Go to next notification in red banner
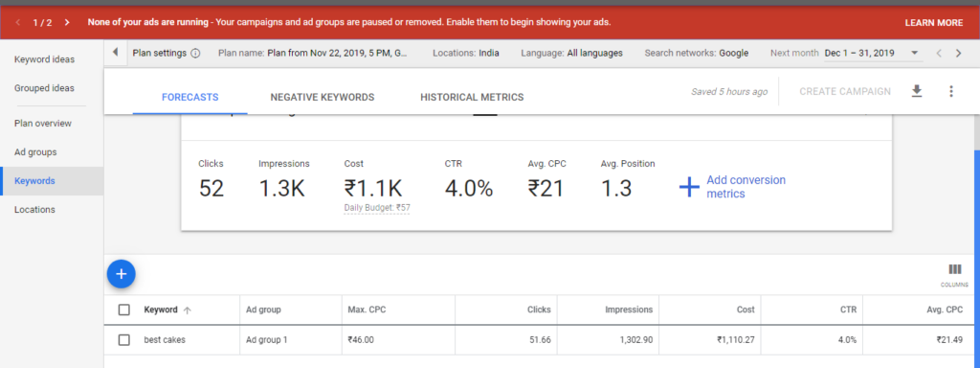This screenshot has height=368, width=980. pyautogui.click(x=67, y=23)
